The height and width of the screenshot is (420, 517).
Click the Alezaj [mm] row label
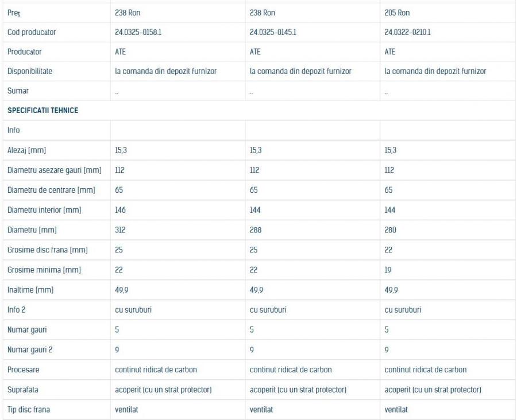tap(26, 150)
